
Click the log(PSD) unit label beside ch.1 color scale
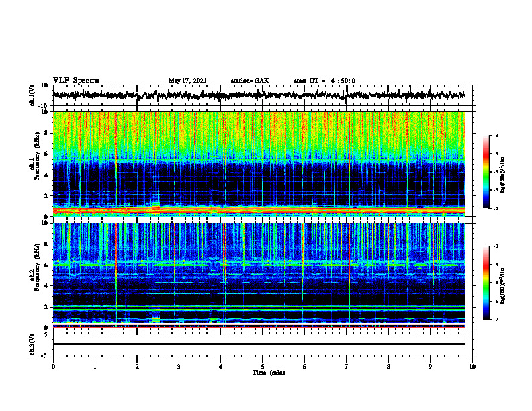(x=503, y=175)
